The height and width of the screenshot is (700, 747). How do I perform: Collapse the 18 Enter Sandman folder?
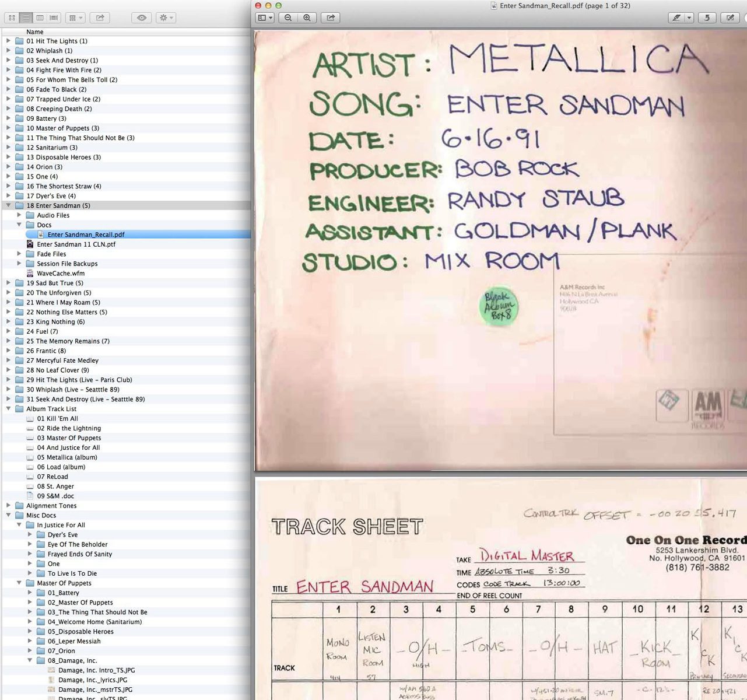8,205
